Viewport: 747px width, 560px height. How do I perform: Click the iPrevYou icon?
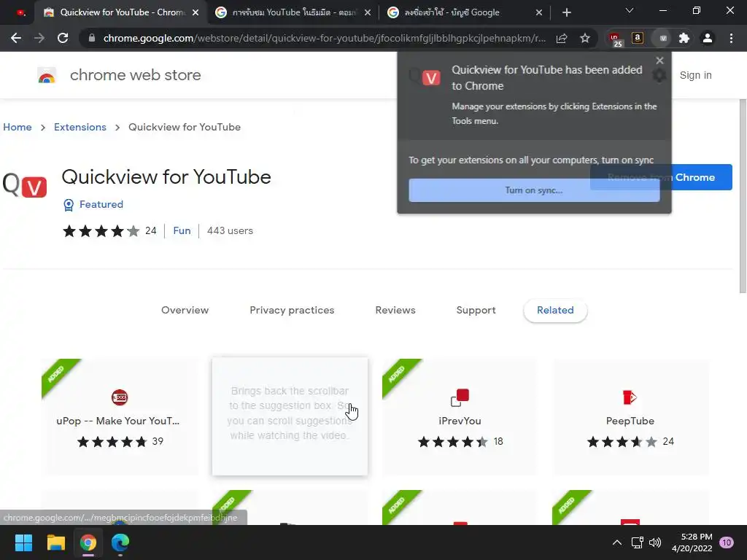[x=460, y=397]
